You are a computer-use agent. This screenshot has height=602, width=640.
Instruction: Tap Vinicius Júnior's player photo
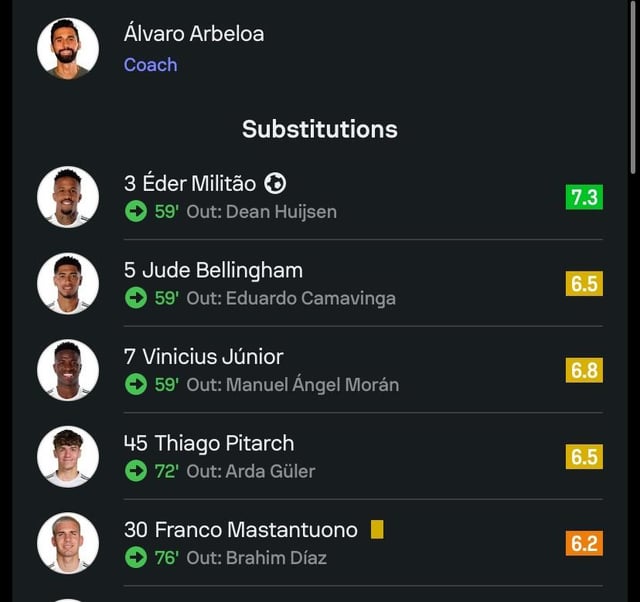click(x=68, y=370)
